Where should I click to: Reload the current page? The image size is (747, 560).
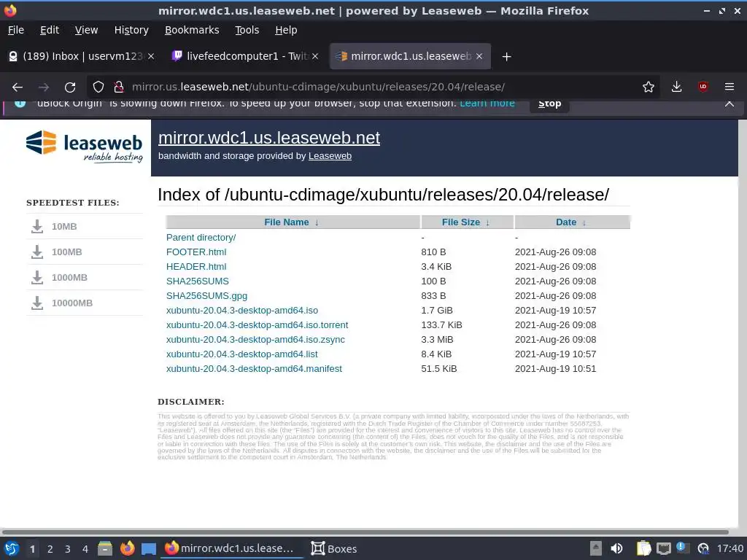tap(70, 87)
